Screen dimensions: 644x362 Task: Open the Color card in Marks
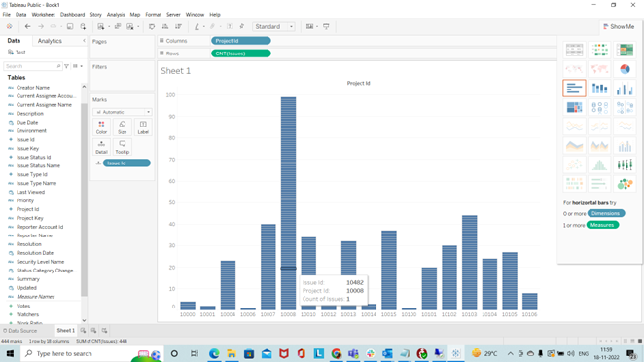tap(101, 127)
